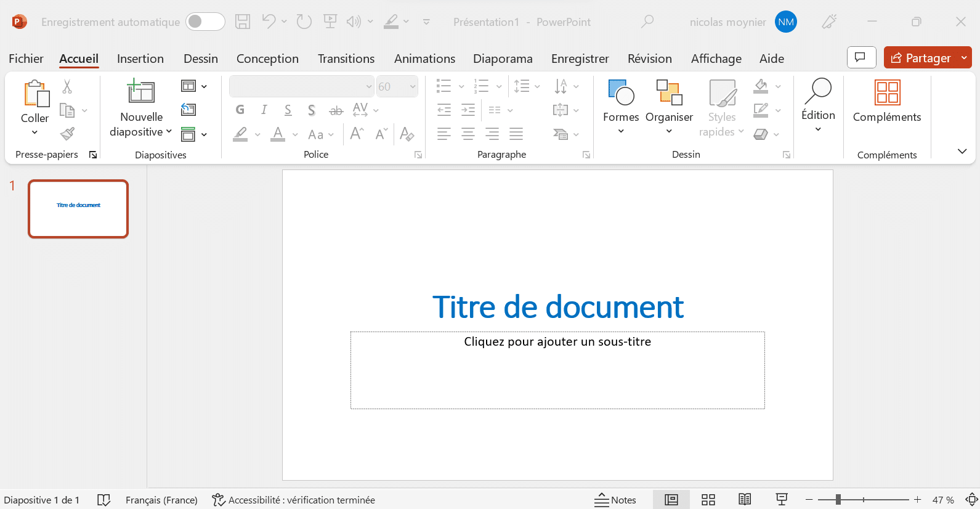Click the Save icon in title bar

click(x=243, y=22)
